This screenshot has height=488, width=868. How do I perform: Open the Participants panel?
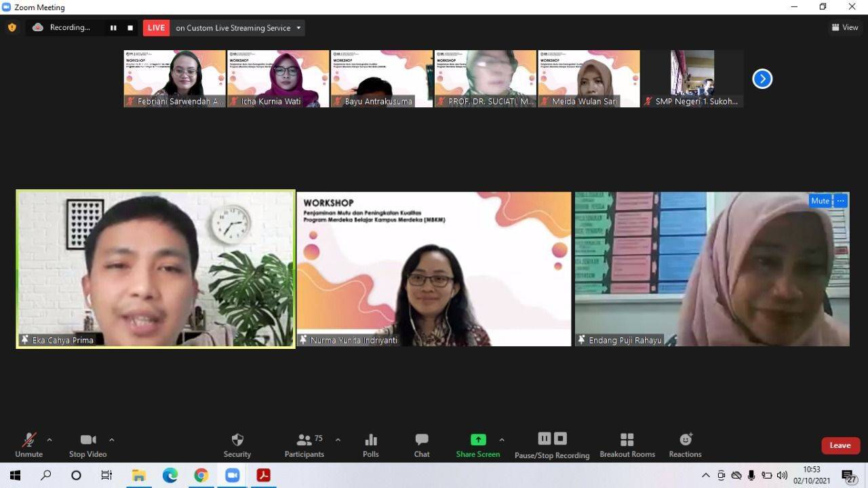click(x=304, y=445)
